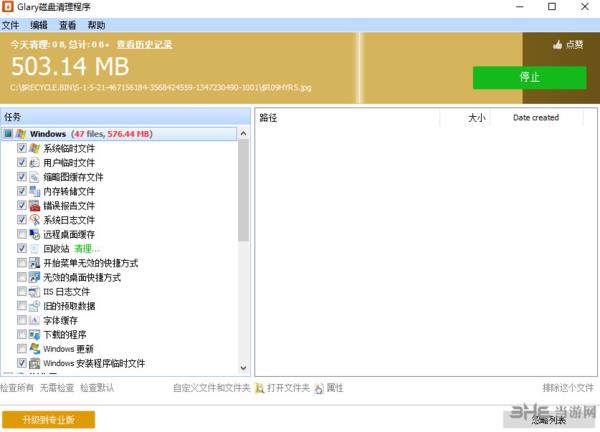Open the 编辑 menu
This screenshot has width=600, height=432.
[39, 25]
